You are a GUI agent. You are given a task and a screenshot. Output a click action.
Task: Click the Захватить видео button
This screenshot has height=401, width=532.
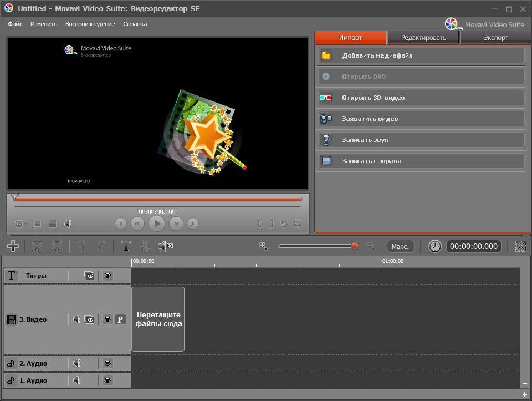coord(421,119)
